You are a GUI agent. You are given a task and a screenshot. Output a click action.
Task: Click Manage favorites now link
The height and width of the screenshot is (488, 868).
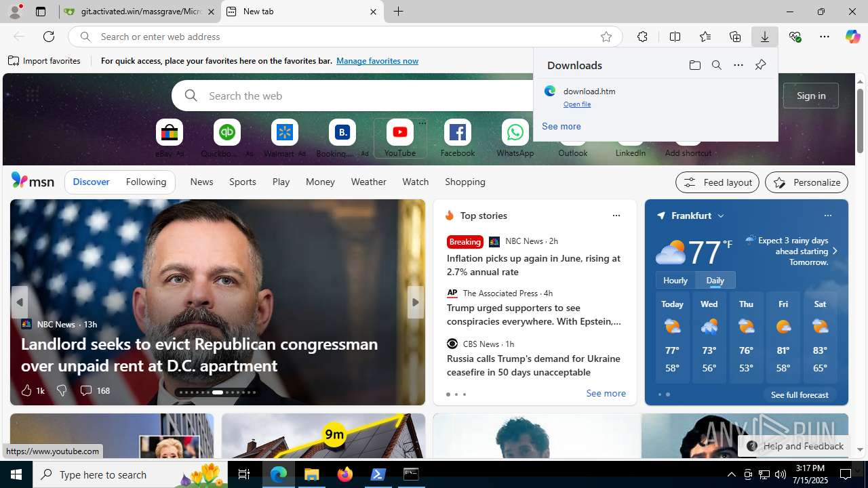(x=377, y=61)
